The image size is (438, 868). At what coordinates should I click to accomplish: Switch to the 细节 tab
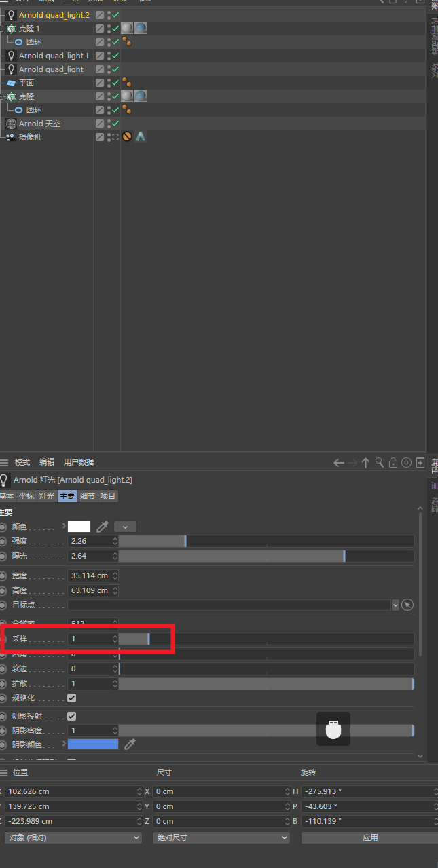88,496
